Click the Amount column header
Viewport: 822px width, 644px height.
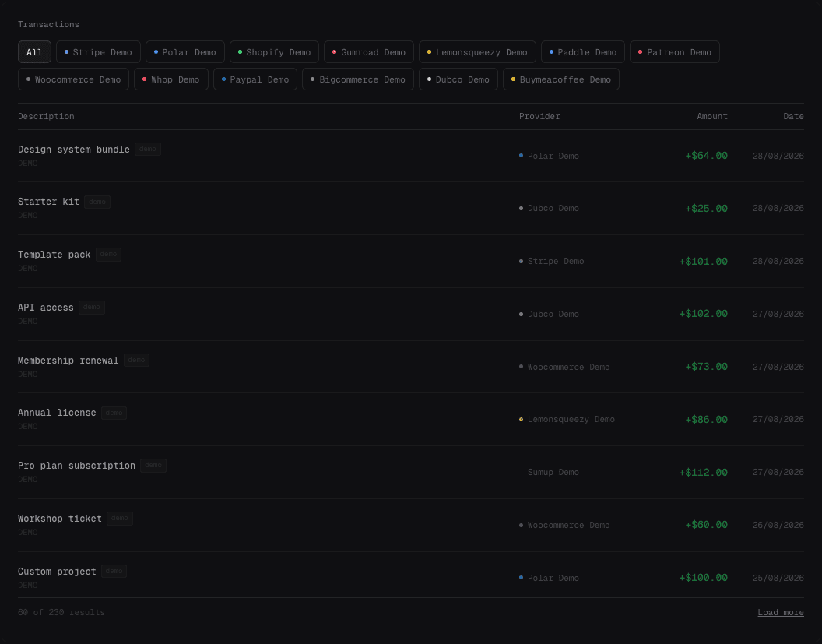pyautogui.click(x=712, y=116)
